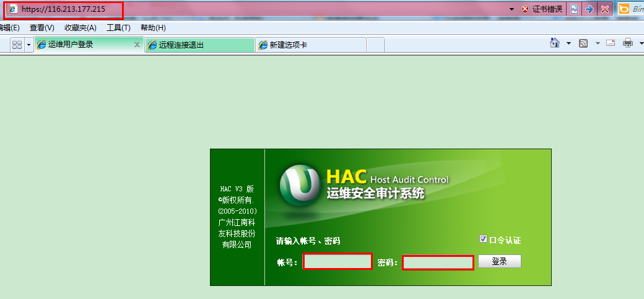Click the green HAC U logo
Screen dimensions: 644x299
coord(300,185)
